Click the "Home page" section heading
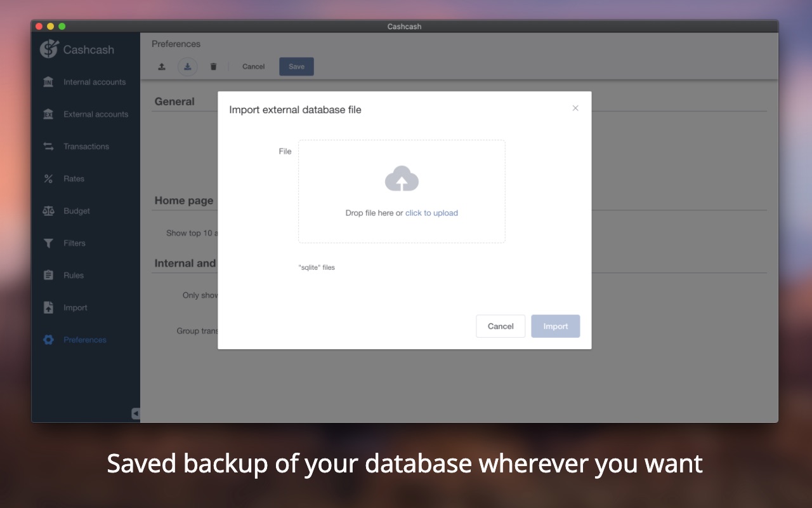Viewport: 812px width, 508px height. tap(184, 201)
